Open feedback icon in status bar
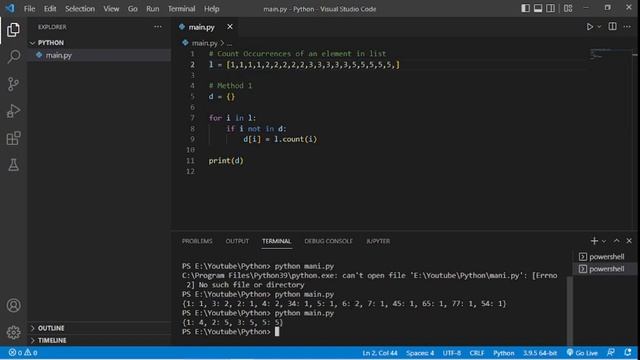Screen dimensions: 640x360 [611, 353]
